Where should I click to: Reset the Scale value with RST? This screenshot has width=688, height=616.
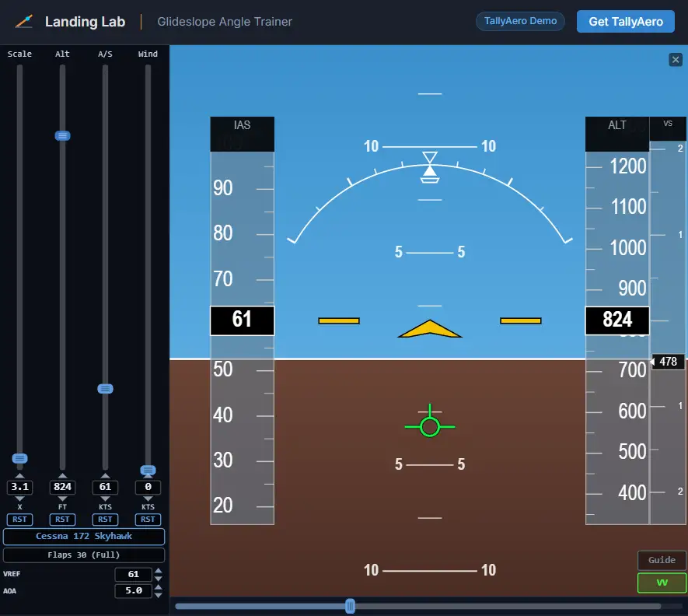[x=19, y=520]
